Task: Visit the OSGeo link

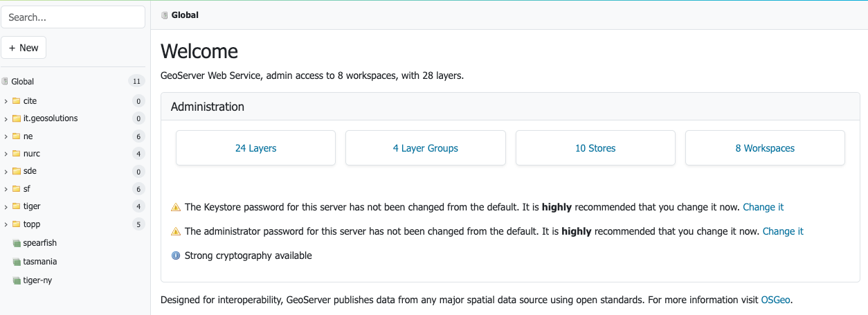Action: pos(776,300)
